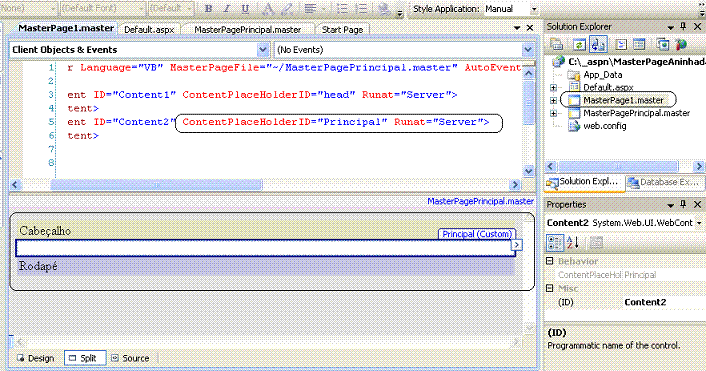The height and width of the screenshot is (371, 706).
Task: Switch to Source view
Action: [x=131, y=358]
